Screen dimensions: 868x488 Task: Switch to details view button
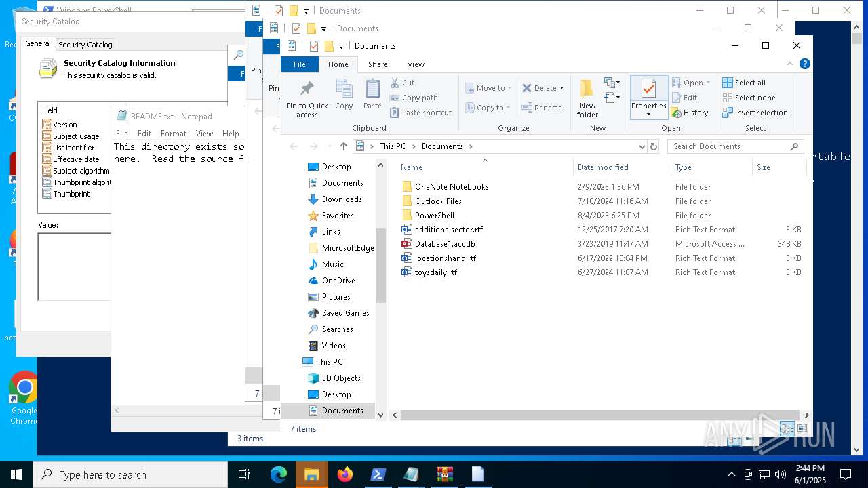click(x=787, y=429)
